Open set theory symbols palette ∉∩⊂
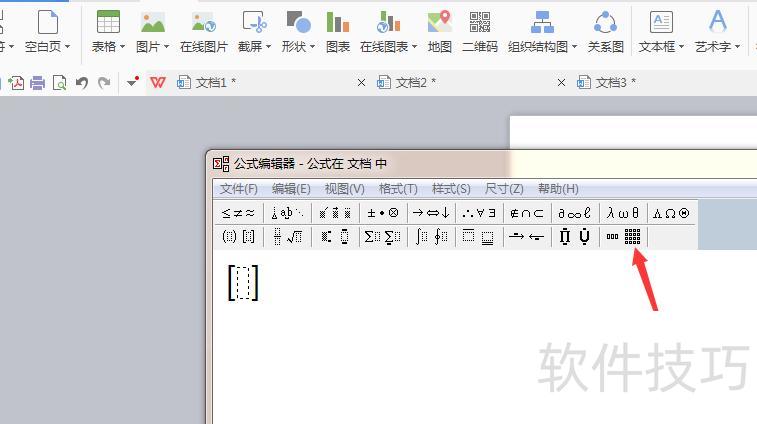The width and height of the screenshot is (757, 424). [x=527, y=213]
